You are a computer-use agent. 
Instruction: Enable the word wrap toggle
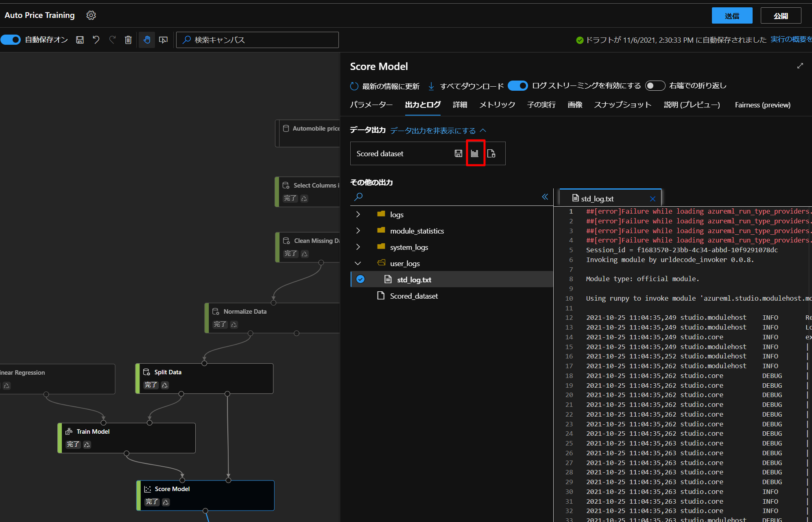(655, 86)
